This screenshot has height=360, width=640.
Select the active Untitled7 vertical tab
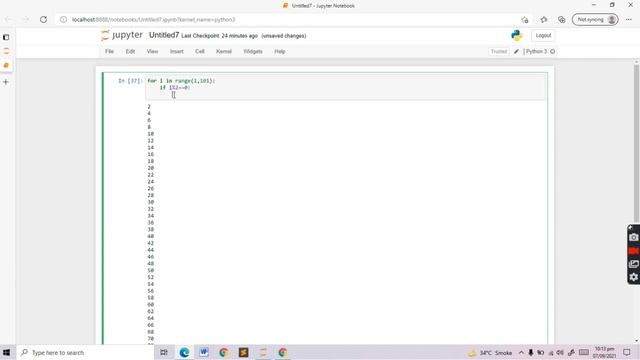(6, 65)
